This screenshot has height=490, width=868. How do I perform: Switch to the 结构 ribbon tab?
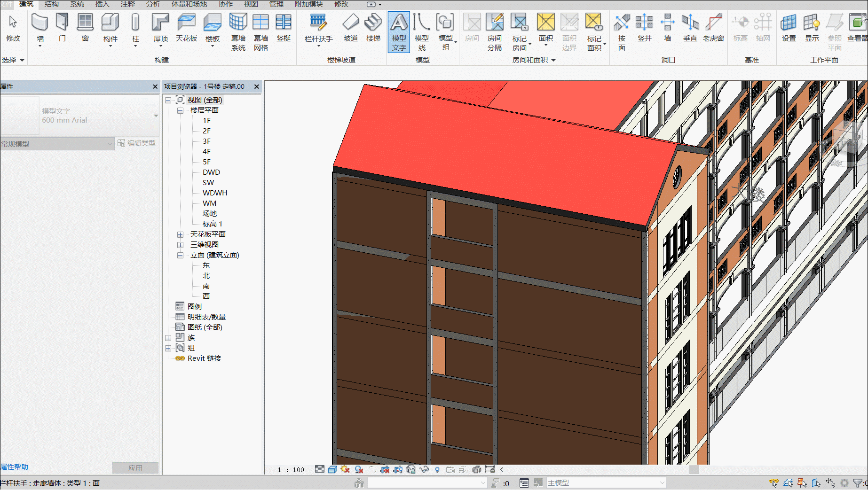click(52, 4)
